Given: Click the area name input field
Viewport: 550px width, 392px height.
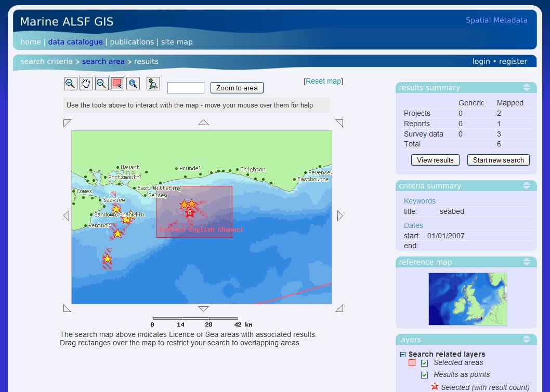Looking at the screenshot, I should tap(186, 88).
